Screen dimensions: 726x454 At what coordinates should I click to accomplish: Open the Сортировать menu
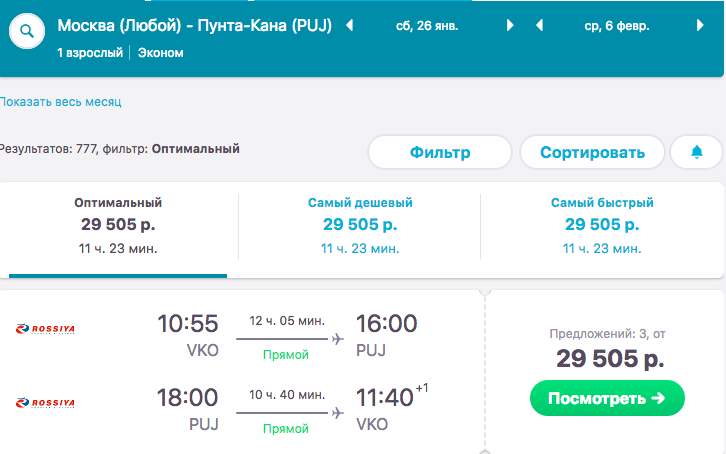point(592,153)
